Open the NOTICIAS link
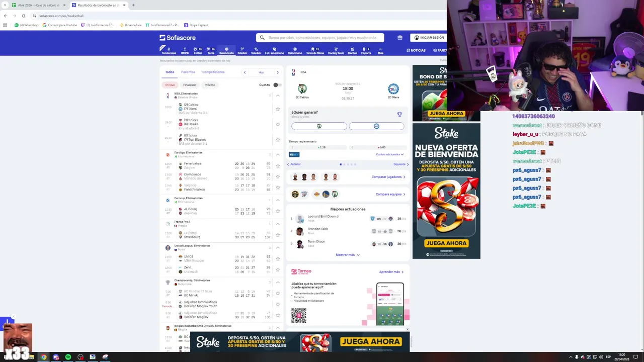Viewport: 644px width, 362px height. click(x=416, y=50)
